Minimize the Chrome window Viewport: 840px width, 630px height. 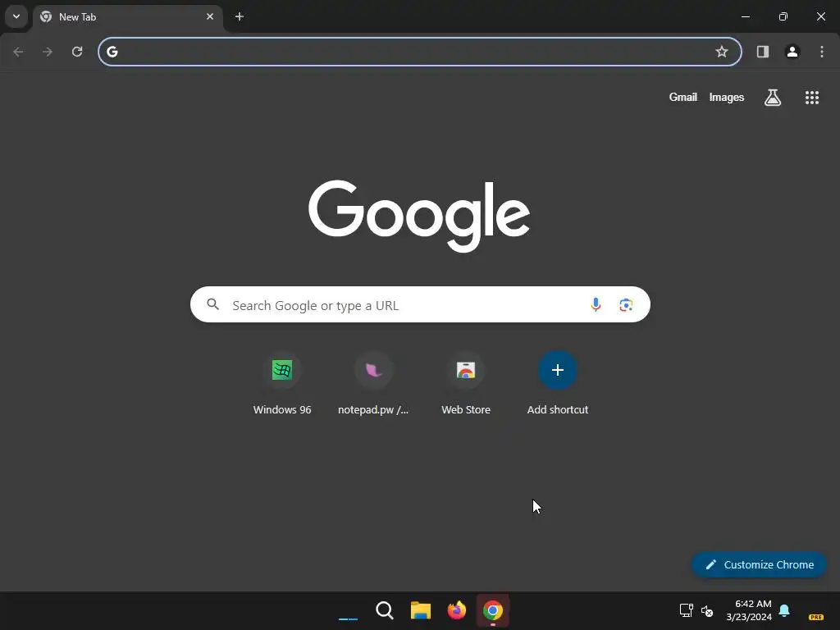coord(745,16)
